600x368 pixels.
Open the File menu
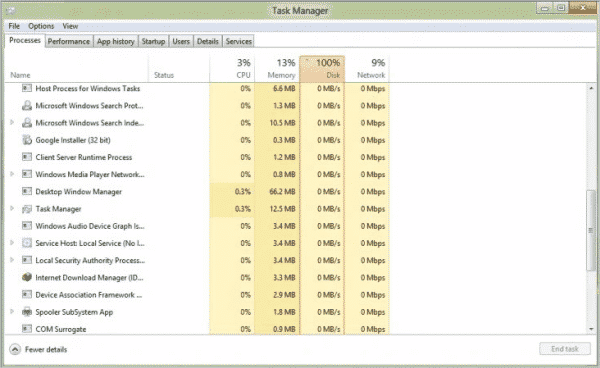[x=14, y=26]
